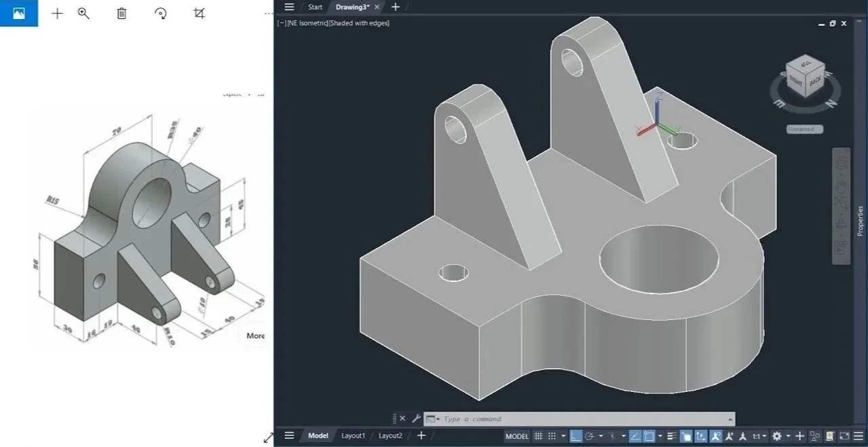Click the annotation monitor plus icon

point(800,436)
